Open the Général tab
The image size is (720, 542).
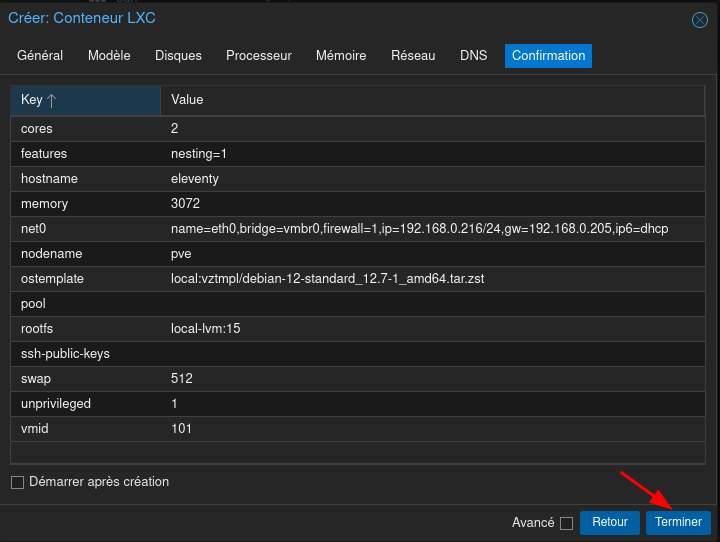click(x=40, y=56)
